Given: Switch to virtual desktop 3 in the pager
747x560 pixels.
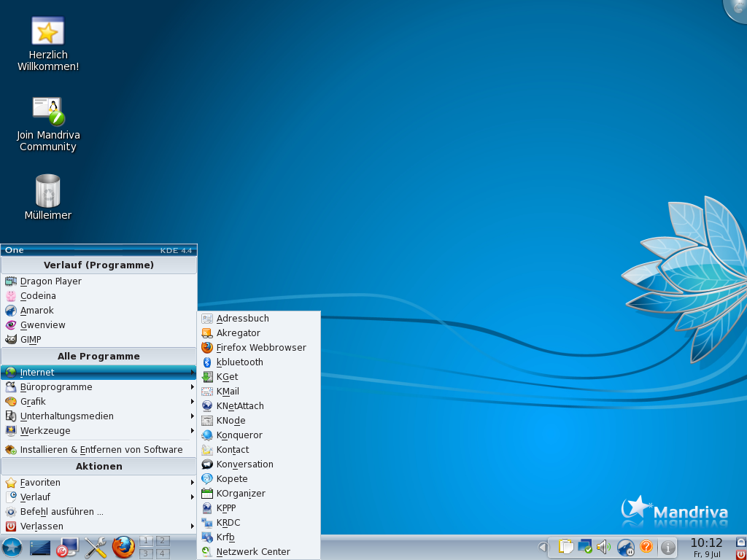Looking at the screenshot, I should tap(146, 553).
